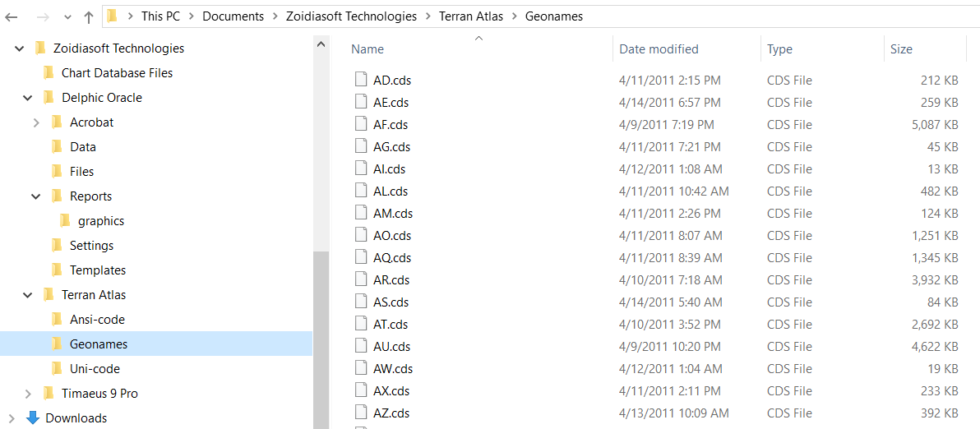Click Zoidiasoft Technologies in the breadcrumb path
Screen dimensions: 980x429
(351, 17)
